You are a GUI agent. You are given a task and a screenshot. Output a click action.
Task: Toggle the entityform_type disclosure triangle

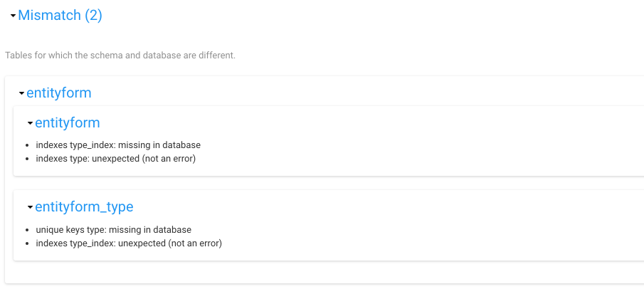pyautogui.click(x=30, y=208)
